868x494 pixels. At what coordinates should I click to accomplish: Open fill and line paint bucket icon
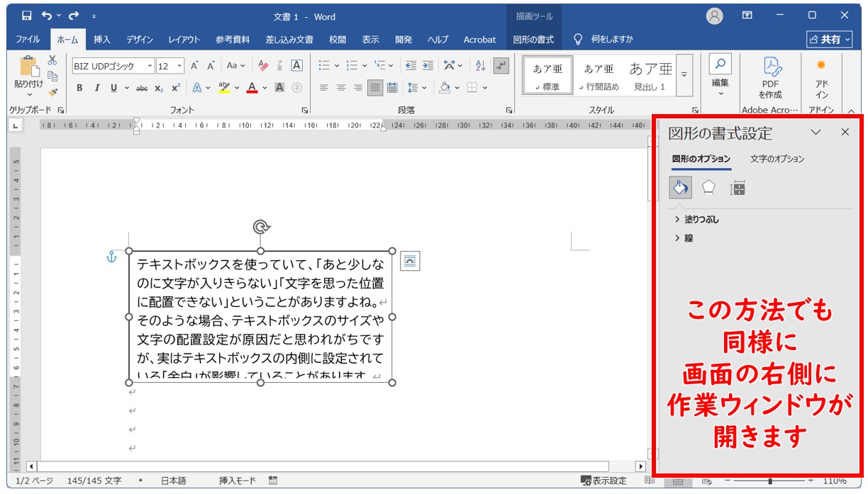click(x=680, y=188)
